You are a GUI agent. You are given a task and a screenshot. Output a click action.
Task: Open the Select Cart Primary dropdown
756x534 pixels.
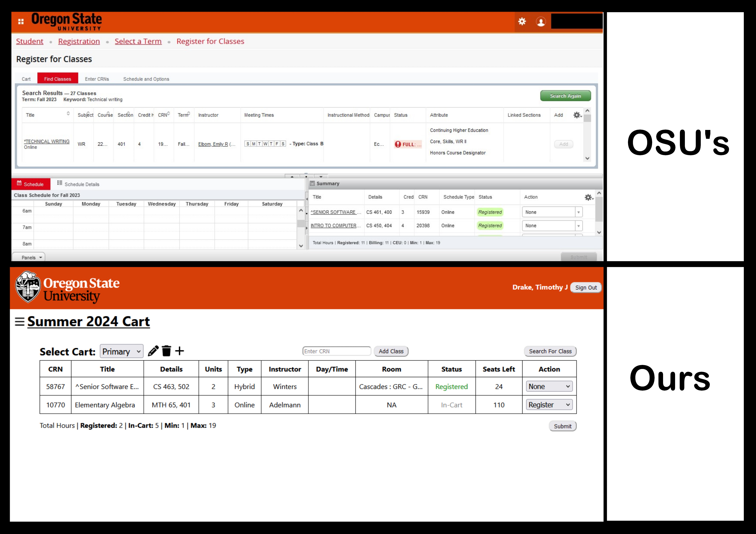(x=122, y=351)
